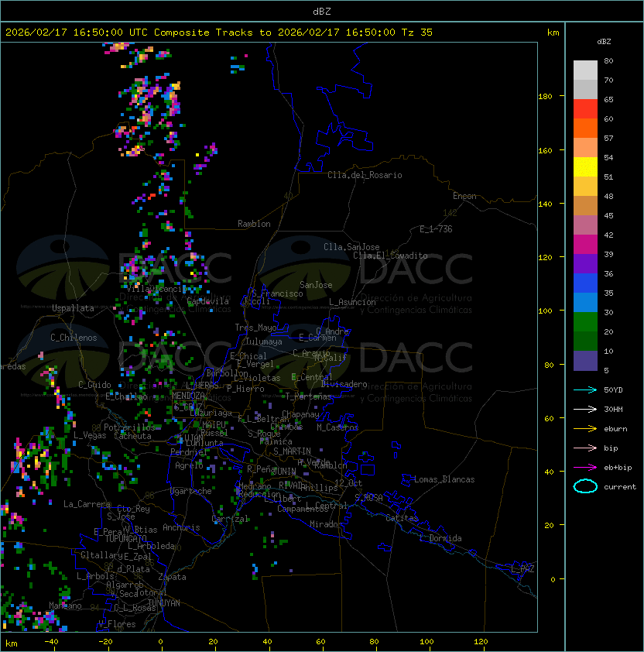Viewport: 644px width, 652px height.
Task: Click the -40 tick on horizontal axis
Action: coord(51,642)
